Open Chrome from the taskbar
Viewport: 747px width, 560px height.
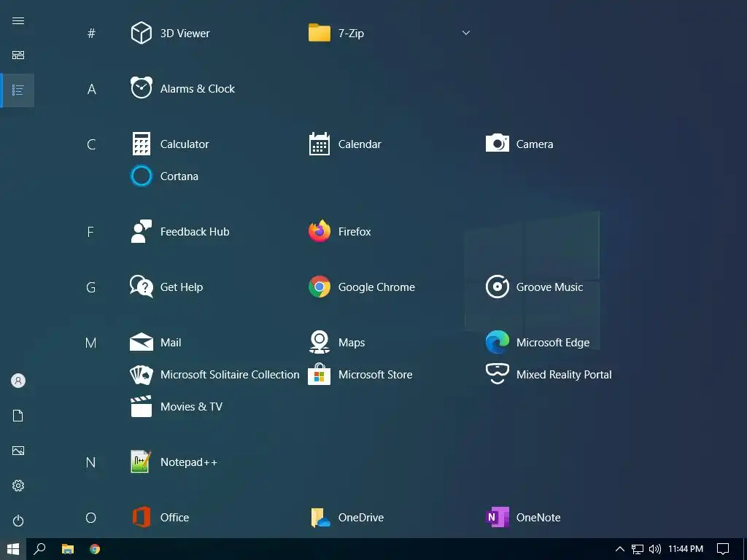(95, 549)
